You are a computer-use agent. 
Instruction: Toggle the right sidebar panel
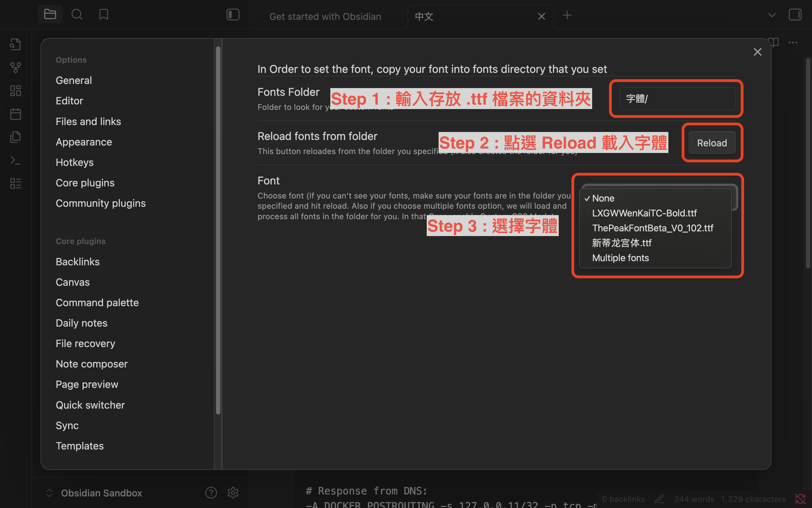coord(795,14)
